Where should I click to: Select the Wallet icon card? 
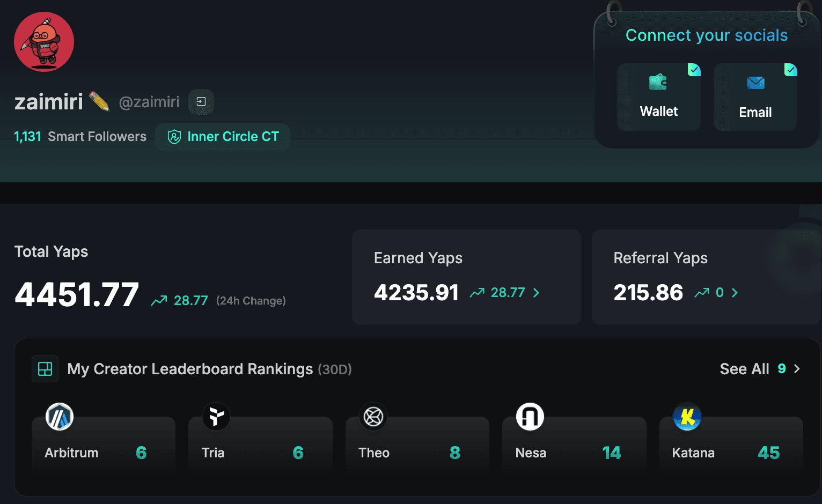[659, 97]
